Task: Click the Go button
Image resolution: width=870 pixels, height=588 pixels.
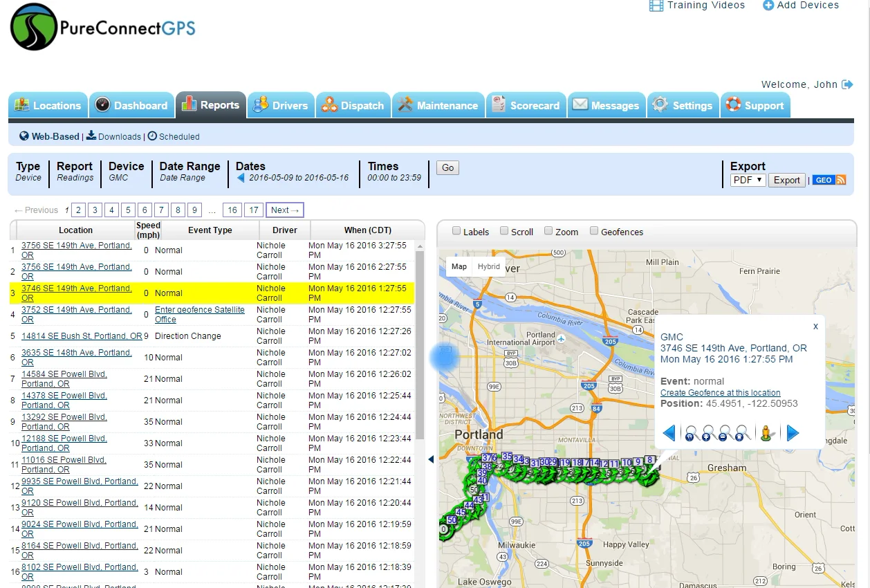Action: point(448,167)
